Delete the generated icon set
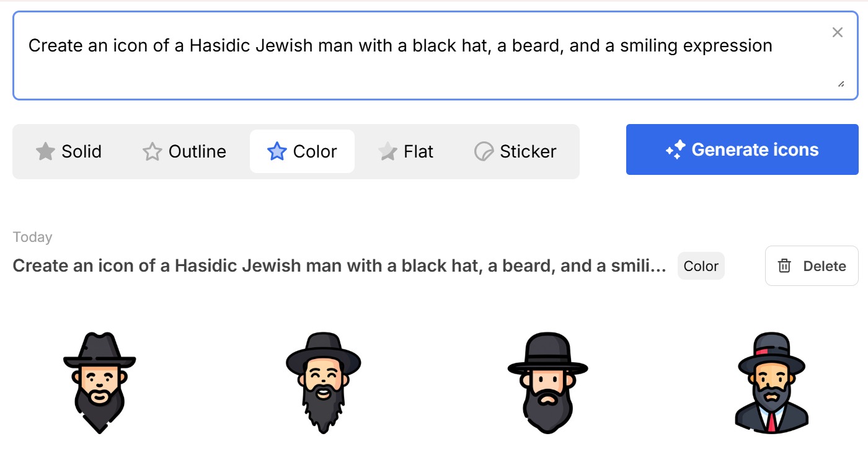 click(x=812, y=266)
